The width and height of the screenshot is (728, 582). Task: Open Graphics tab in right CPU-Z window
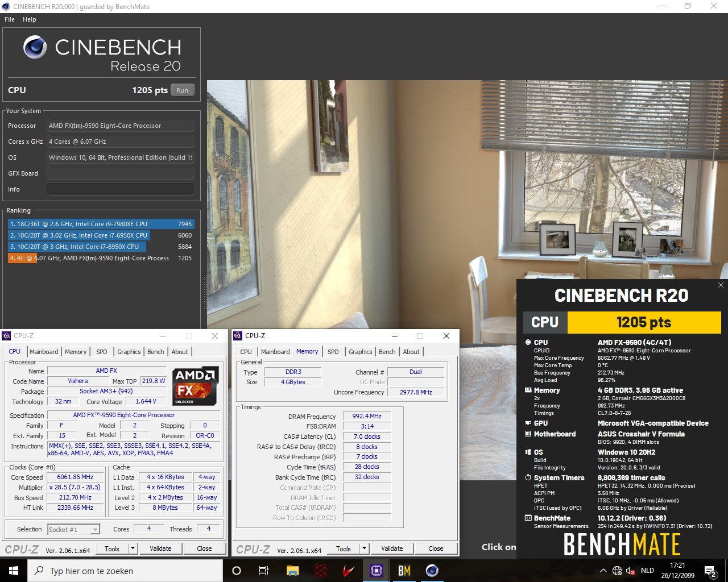tap(361, 352)
